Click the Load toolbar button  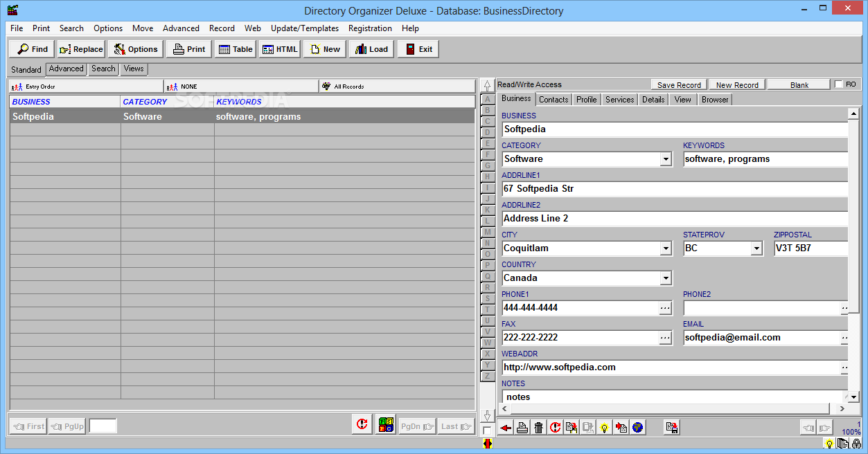[x=371, y=49]
